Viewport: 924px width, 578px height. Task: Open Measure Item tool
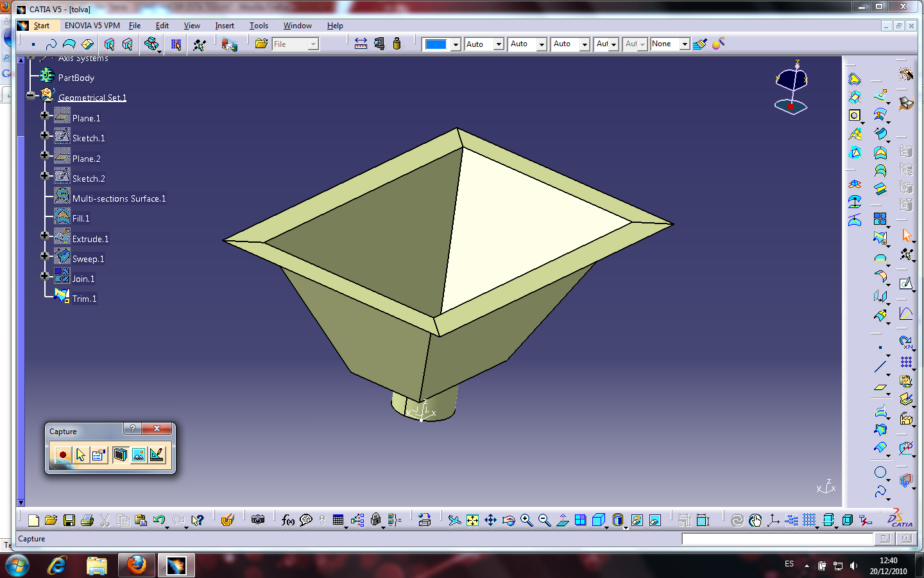click(x=379, y=44)
